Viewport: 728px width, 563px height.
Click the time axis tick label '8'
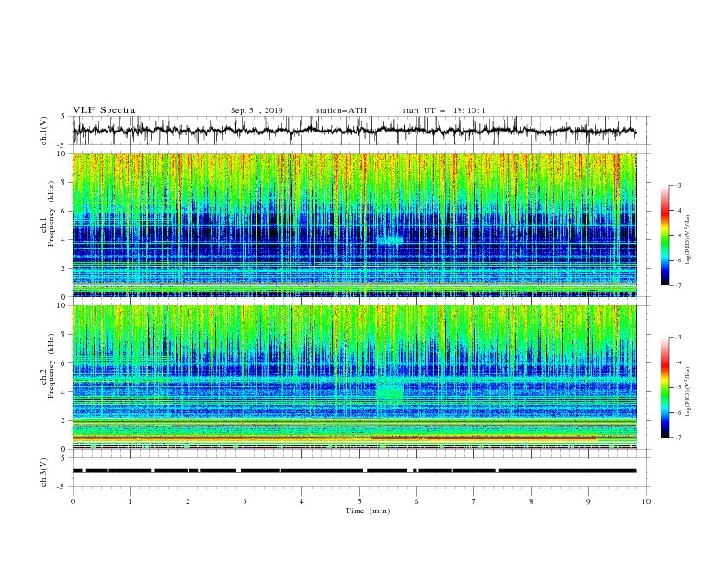pyautogui.click(x=531, y=501)
